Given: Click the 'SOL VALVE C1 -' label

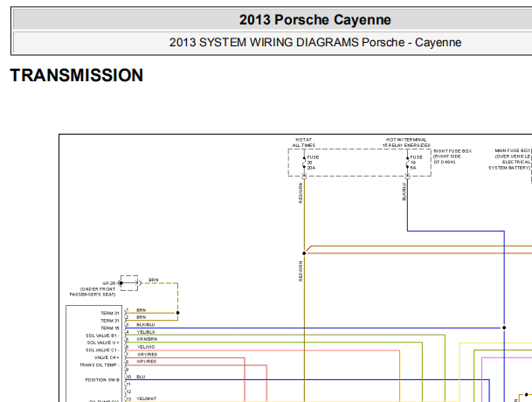Looking at the screenshot, I should (x=102, y=350).
